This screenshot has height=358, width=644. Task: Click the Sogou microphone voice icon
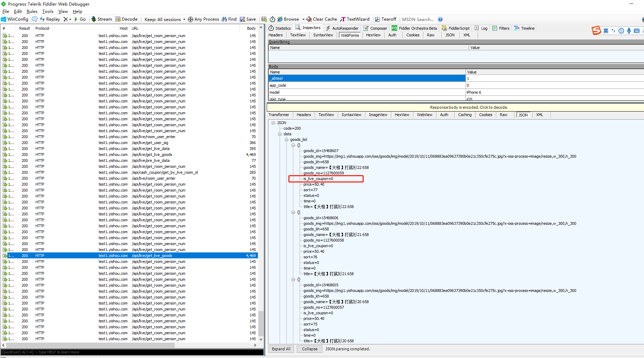[x=629, y=31]
